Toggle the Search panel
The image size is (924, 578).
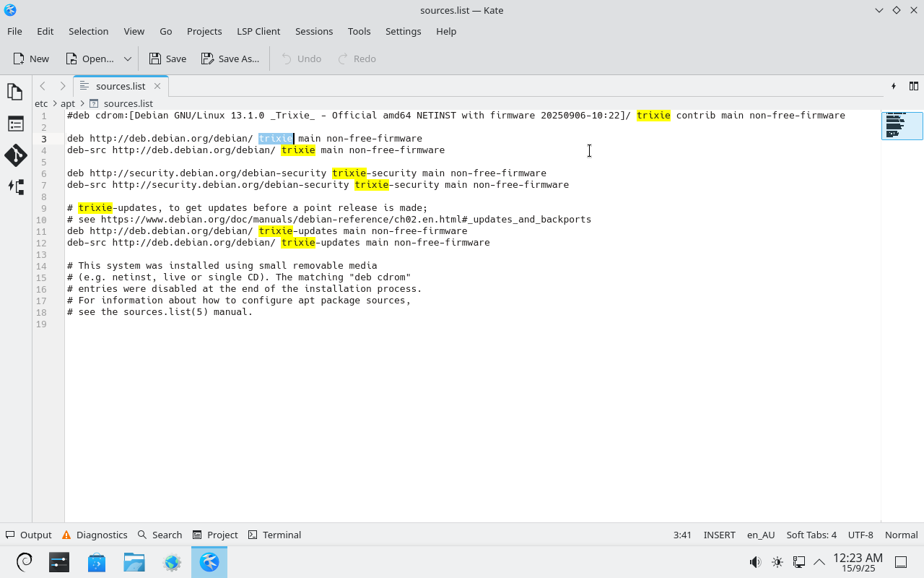(160, 535)
